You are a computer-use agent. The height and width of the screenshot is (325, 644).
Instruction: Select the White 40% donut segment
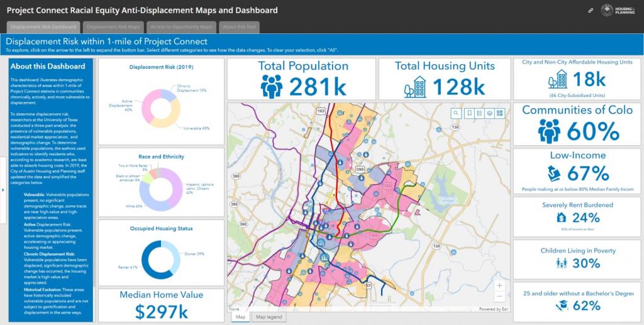[x=148, y=201]
